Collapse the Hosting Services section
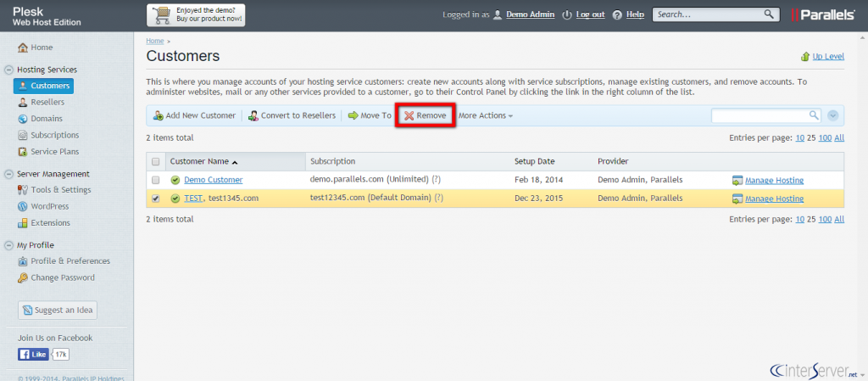The image size is (868, 381). click(x=8, y=70)
